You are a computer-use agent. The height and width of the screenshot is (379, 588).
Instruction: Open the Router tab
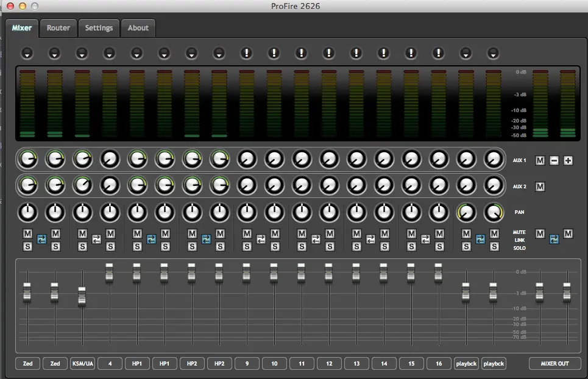(58, 28)
